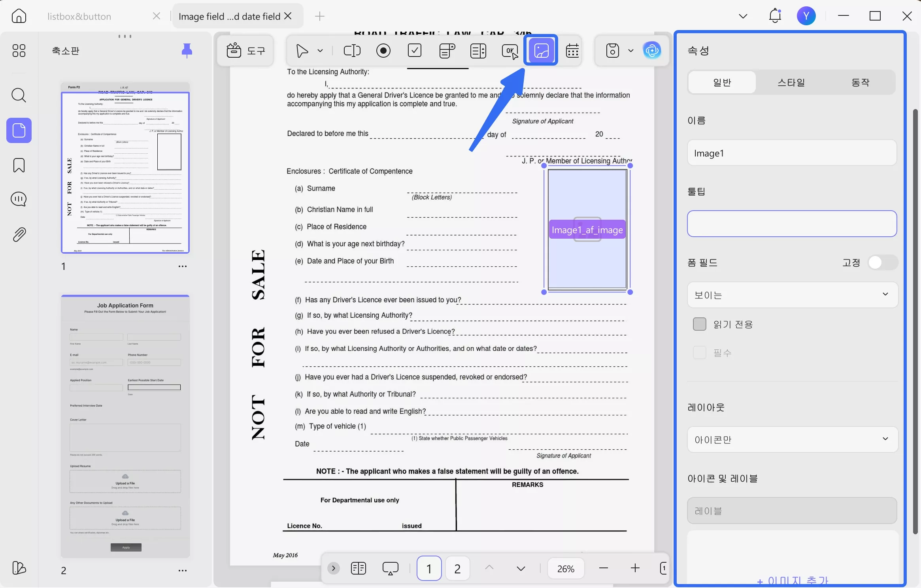This screenshot has width=921, height=588.
Task: Open the 도구 tools button
Action: (x=245, y=51)
